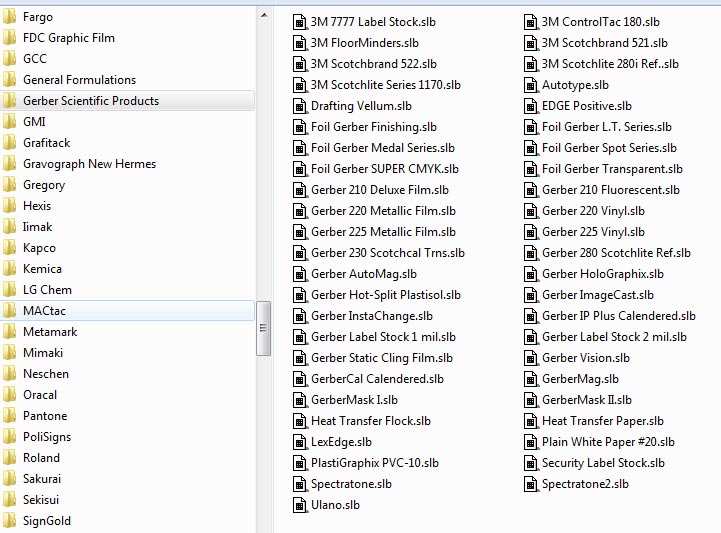Screen dimensions: 721x533
Task: Click the file icon of 3M 7777 Label Stock.slb
Action: click(x=299, y=22)
